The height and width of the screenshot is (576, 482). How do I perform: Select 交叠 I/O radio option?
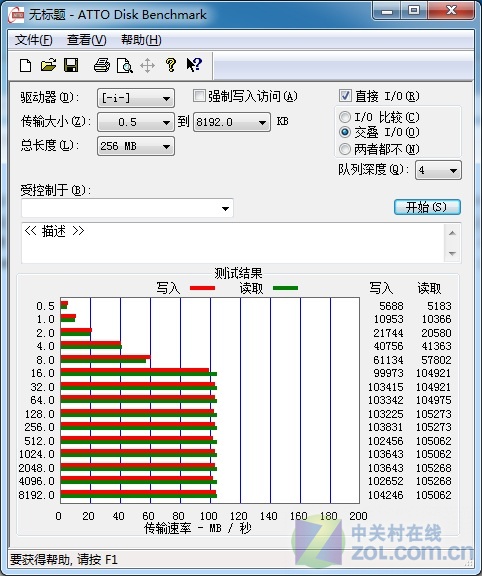[x=345, y=132]
